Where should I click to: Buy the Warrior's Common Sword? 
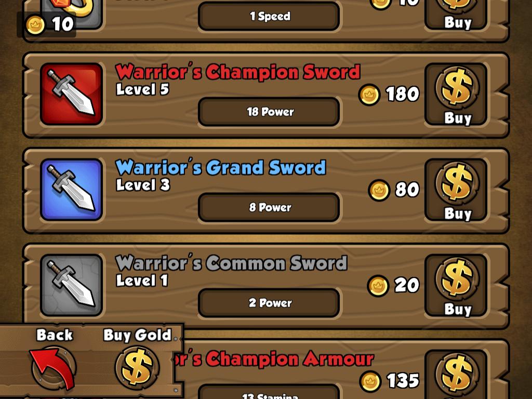click(x=456, y=286)
